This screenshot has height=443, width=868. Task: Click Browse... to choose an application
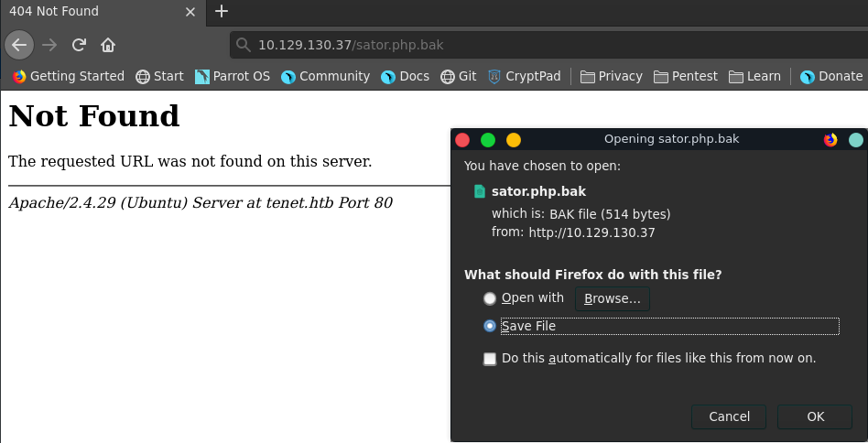tap(613, 298)
